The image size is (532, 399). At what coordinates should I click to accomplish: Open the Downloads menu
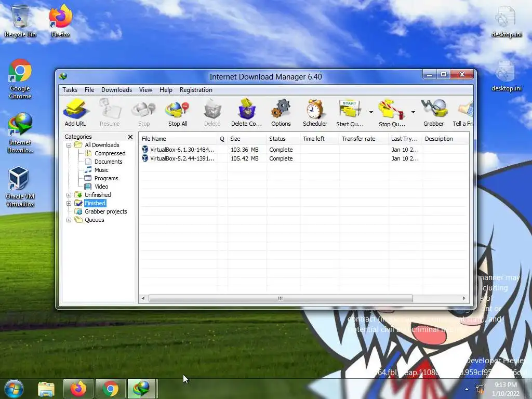click(x=116, y=90)
